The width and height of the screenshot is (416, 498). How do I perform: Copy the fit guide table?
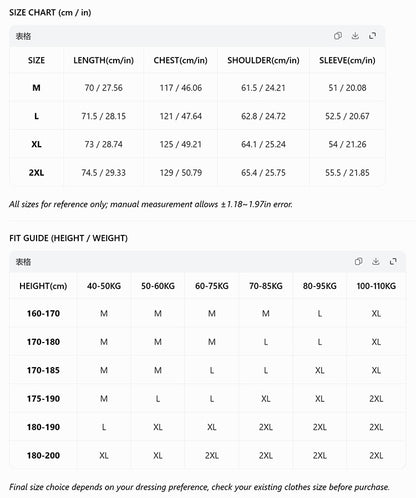coord(359,261)
